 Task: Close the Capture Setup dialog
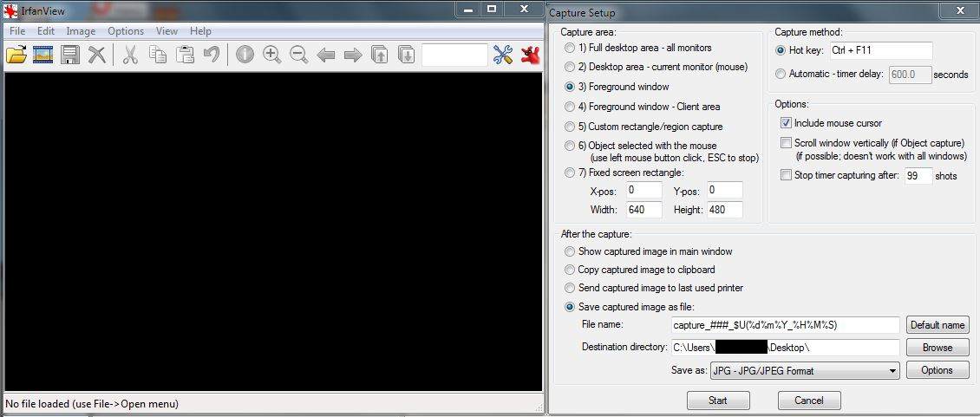(x=960, y=10)
